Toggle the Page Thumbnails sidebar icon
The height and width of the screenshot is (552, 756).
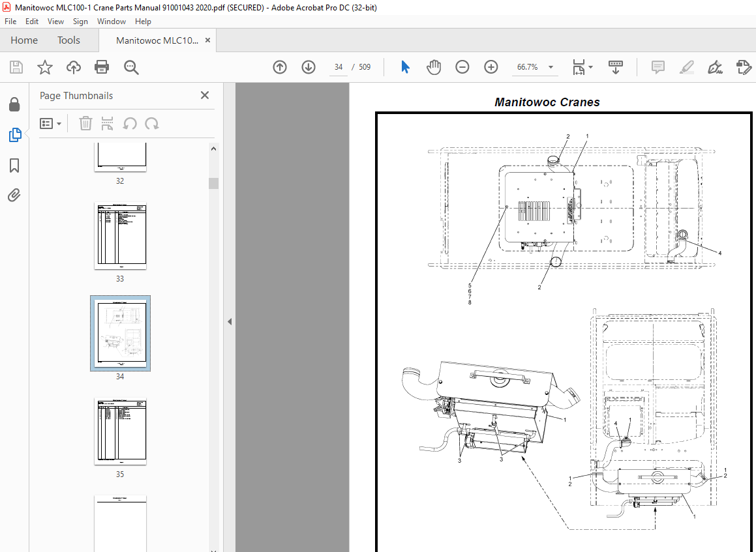[x=14, y=135]
